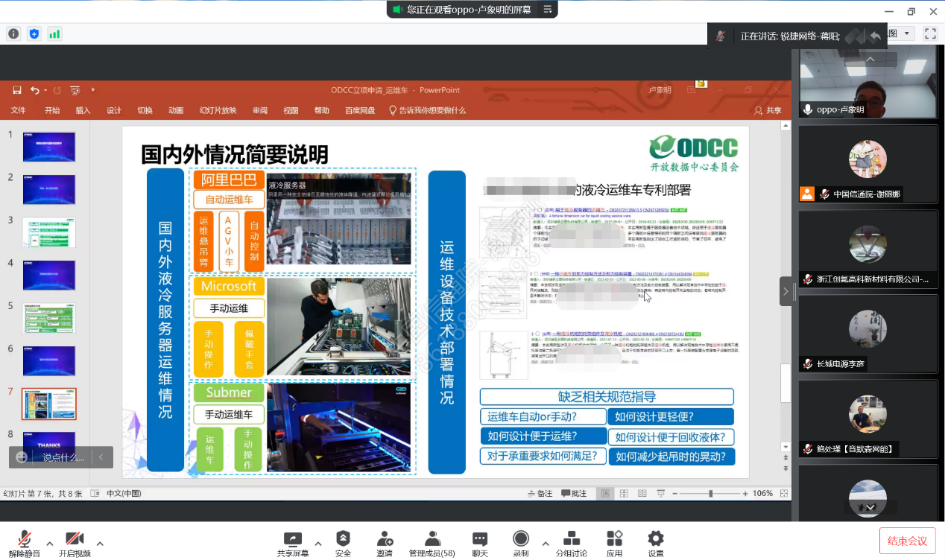Image resolution: width=945 pixels, height=560 pixels.
Task: Expand share options arrow beside 共享屏幕
Action: click(318, 543)
